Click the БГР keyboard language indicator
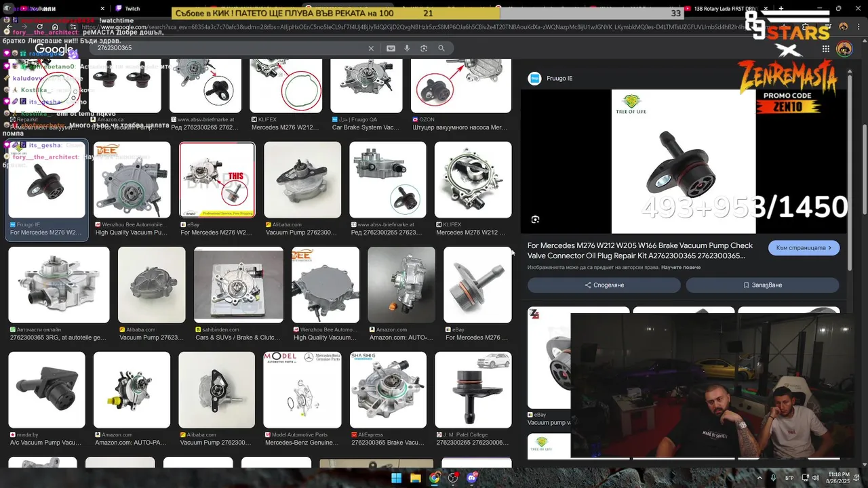 click(789, 478)
